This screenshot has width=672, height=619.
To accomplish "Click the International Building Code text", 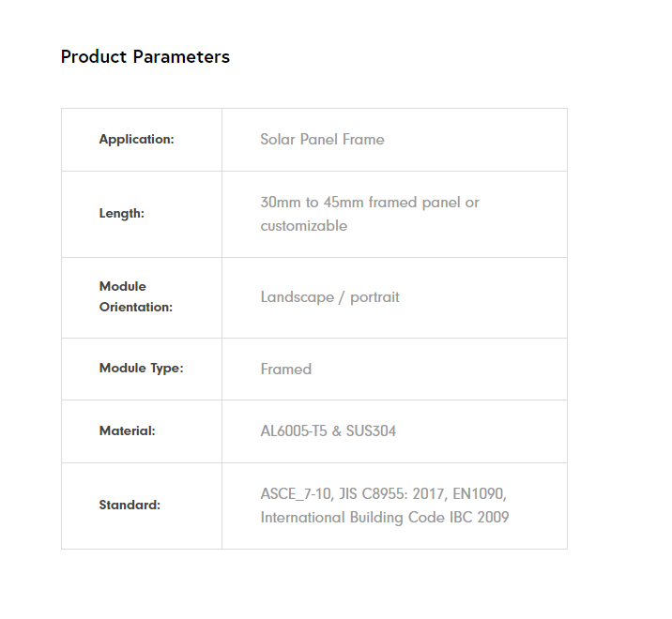I will pyautogui.click(x=350, y=518).
